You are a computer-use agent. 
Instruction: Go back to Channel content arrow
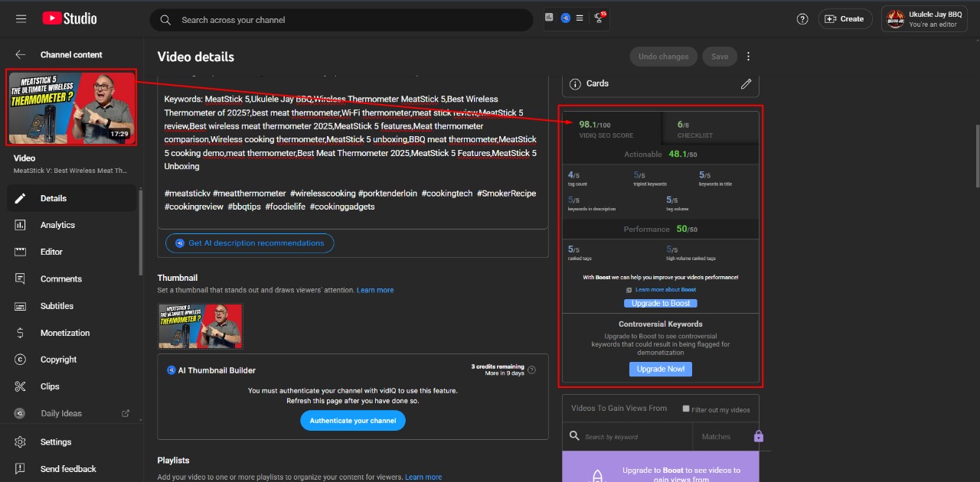pos(21,55)
